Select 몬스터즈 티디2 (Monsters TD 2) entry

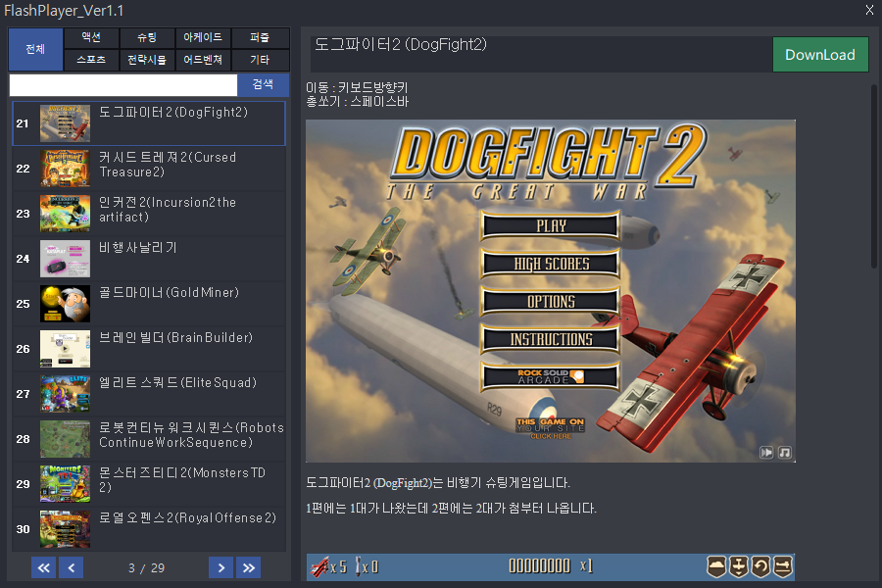click(149, 483)
